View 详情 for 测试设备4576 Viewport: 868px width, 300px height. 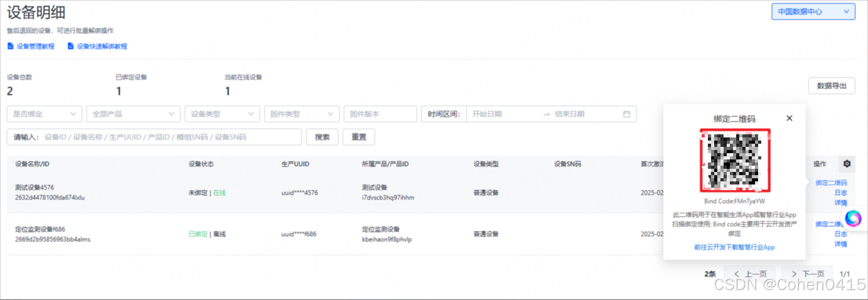[841, 203]
